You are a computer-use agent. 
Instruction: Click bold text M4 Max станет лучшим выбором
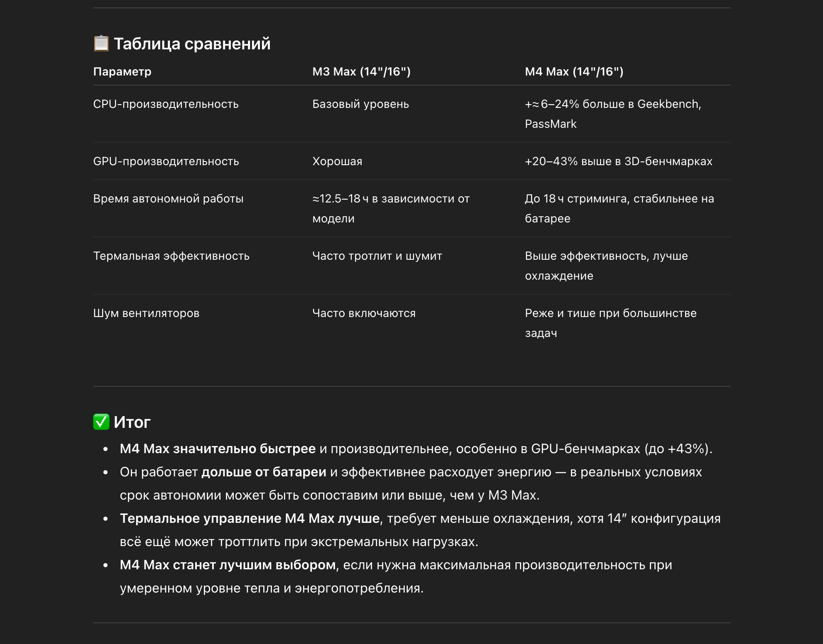coord(228,565)
